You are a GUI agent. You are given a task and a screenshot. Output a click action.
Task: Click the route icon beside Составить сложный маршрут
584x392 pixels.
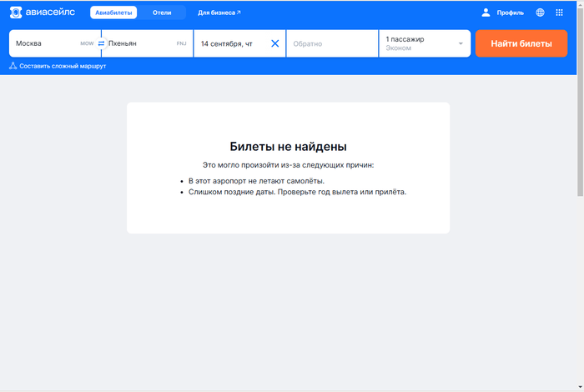13,66
